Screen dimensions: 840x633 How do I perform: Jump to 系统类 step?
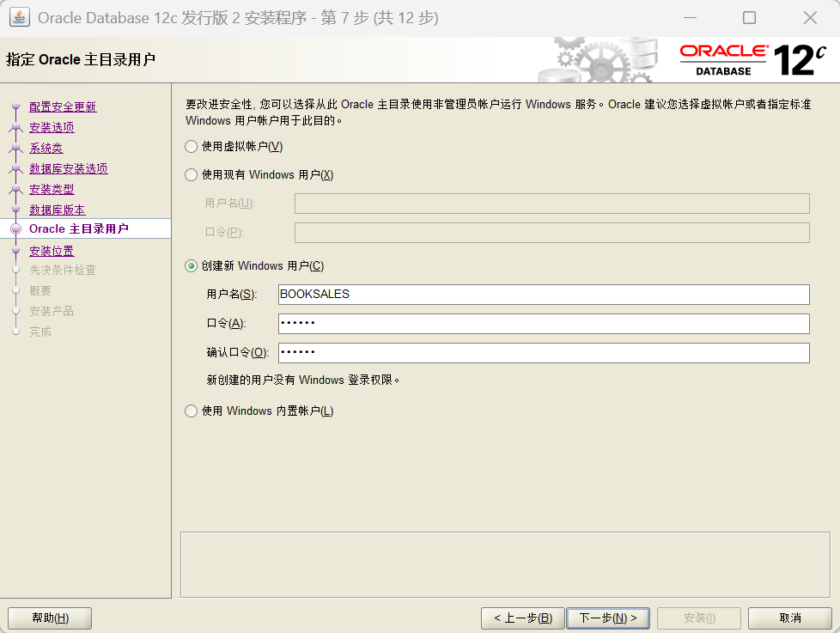[x=46, y=148]
